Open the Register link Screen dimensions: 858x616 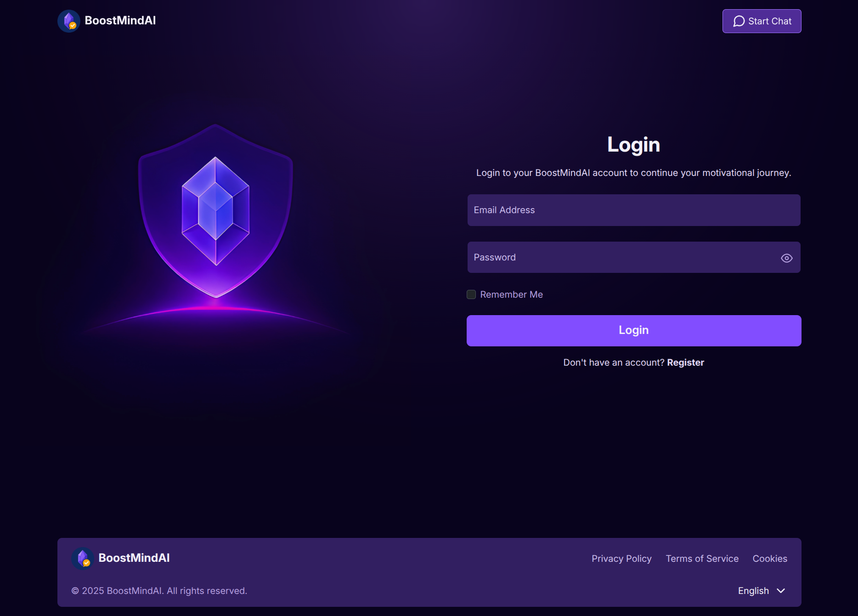point(685,362)
